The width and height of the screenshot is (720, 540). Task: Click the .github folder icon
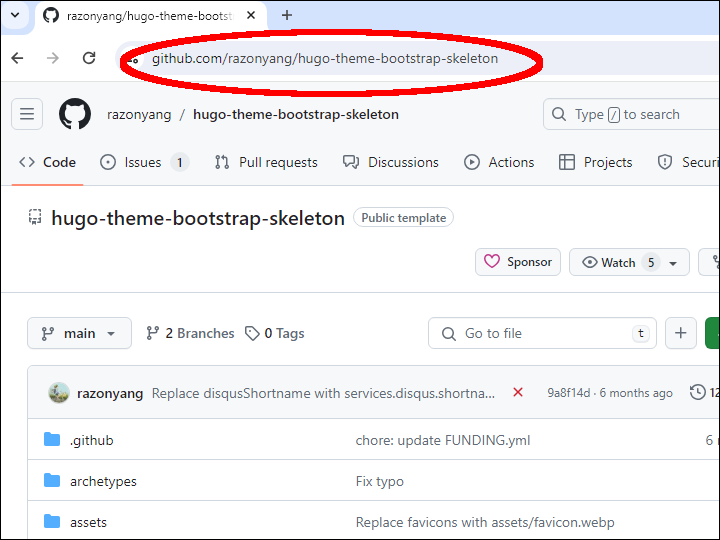52,439
